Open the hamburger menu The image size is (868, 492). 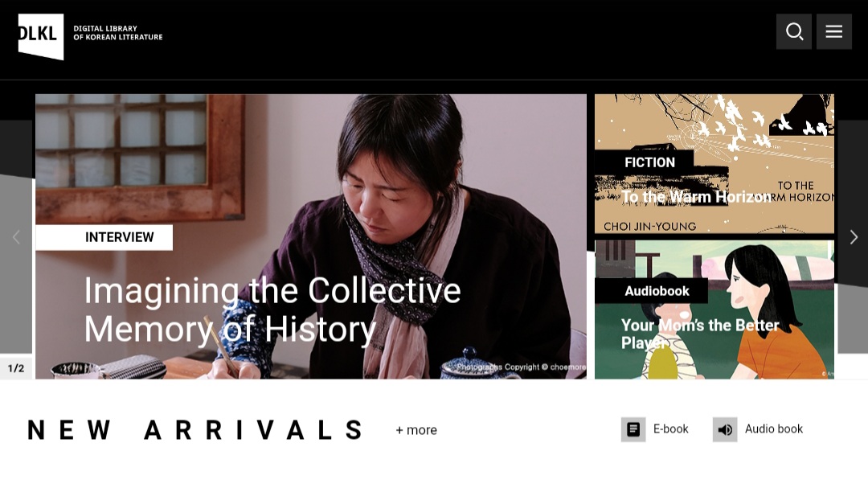click(x=833, y=31)
